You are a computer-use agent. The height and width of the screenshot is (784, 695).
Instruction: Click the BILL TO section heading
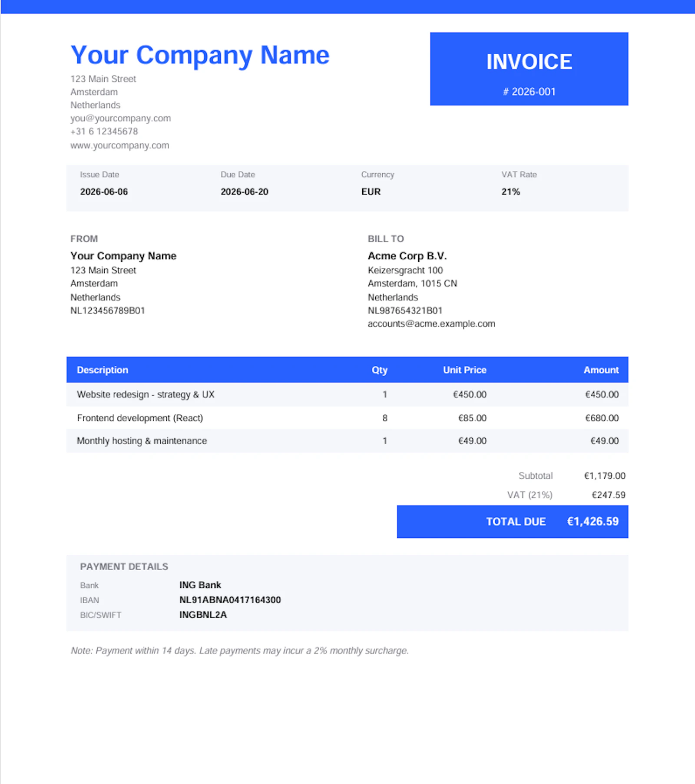[385, 239]
